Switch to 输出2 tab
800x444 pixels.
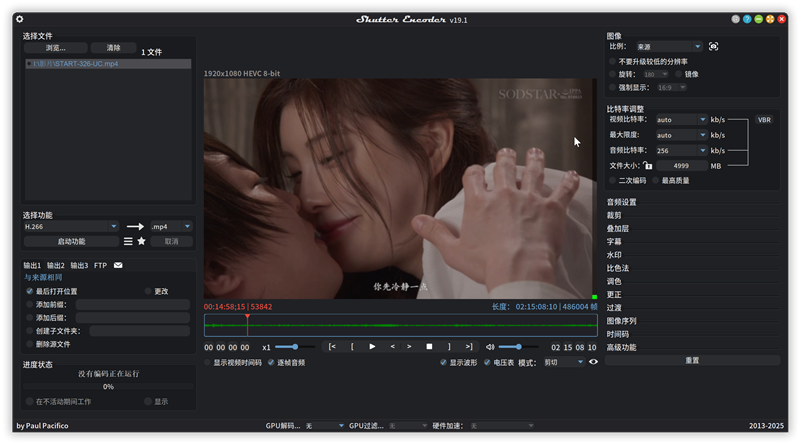(56, 265)
